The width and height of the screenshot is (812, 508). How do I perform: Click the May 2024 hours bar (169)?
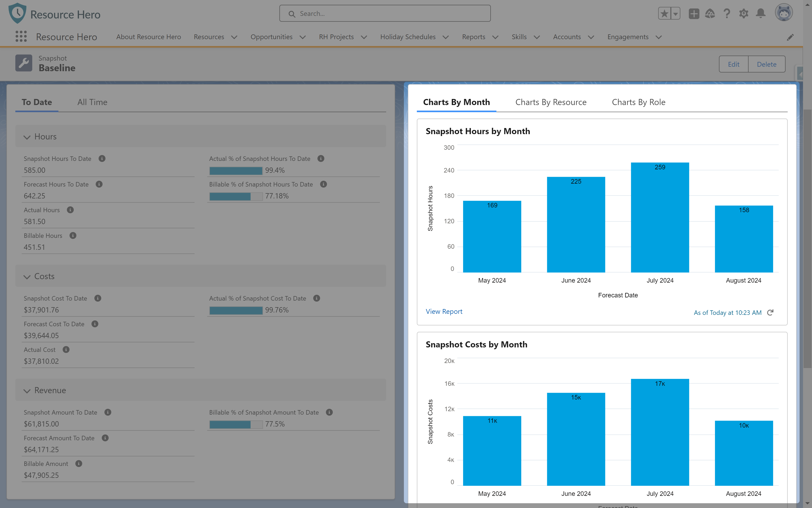point(492,237)
